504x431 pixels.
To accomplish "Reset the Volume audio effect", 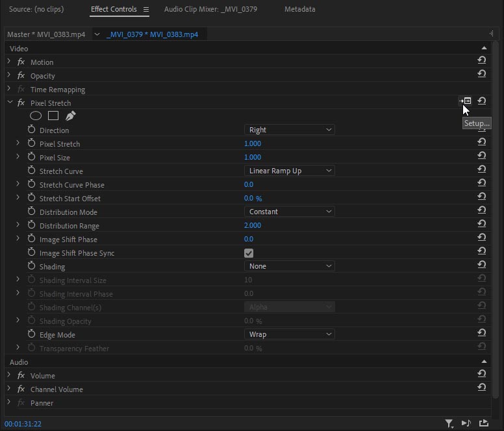I will coord(481,373).
